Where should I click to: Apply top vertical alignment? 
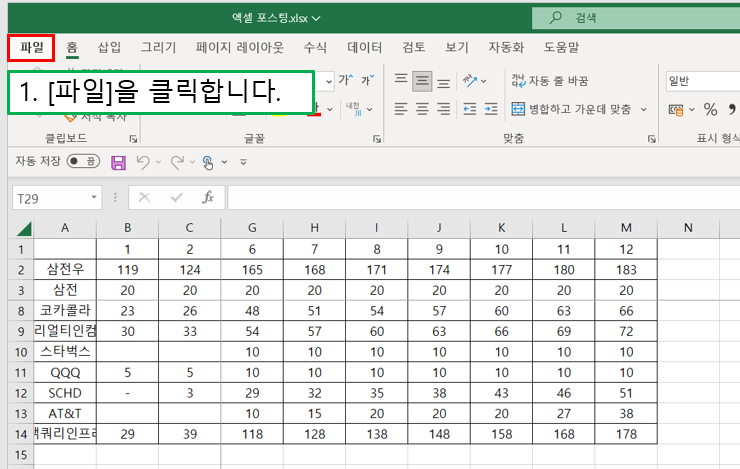coord(401,81)
